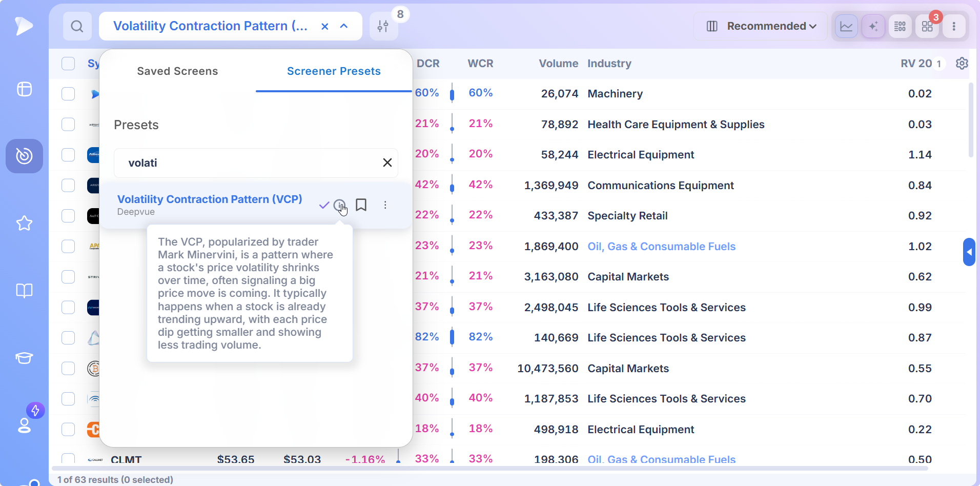This screenshot has height=486, width=980.
Task: Toggle the select-all header checkbox
Action: coord(68,64)
